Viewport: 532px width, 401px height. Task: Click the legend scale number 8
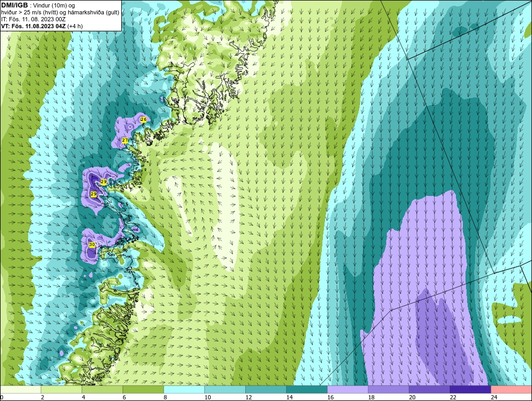click(165, 397)
